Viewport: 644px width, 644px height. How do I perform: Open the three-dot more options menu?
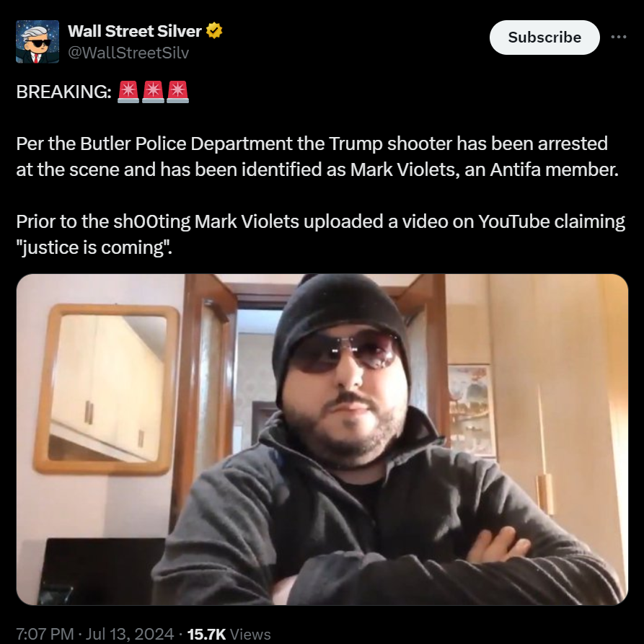(619, 37)
